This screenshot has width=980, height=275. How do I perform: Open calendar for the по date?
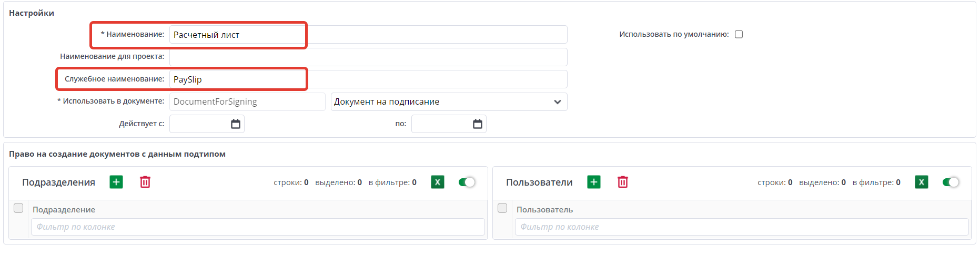pos(478,124)
